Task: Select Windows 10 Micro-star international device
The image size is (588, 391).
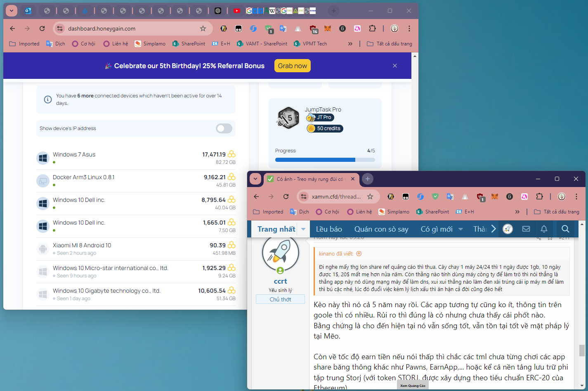Action: (x=136, y=272)
